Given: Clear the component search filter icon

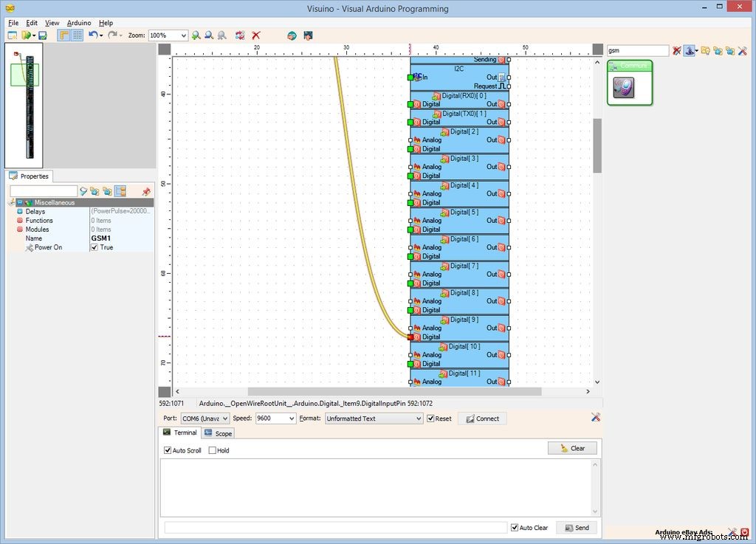Looking at the screenshot, I should click(677, 51).
